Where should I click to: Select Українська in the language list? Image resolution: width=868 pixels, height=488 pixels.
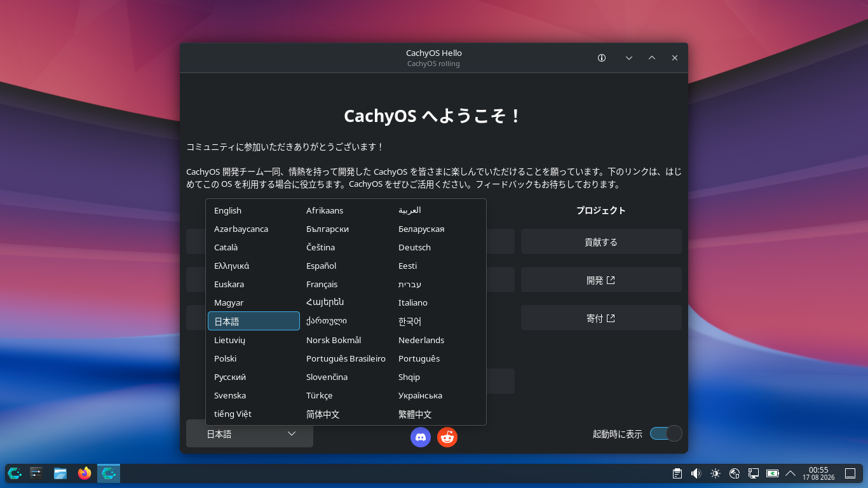coord(438,395)
